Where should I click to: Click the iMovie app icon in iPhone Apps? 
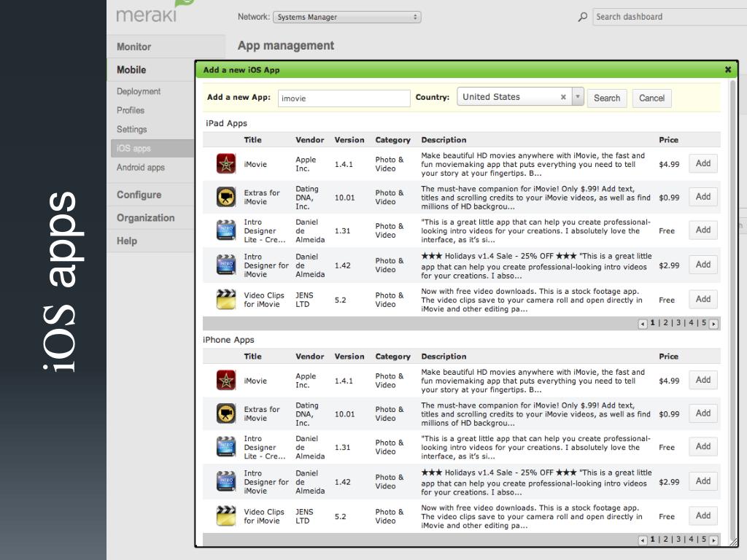coord(226,381)
